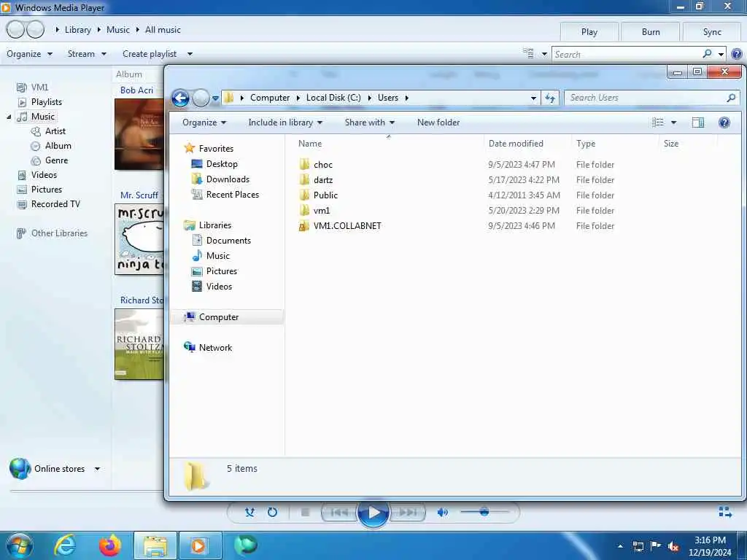Toggle the Explorer preview pane
The height and width of the screenshot is (560, 747).
pos(698,122)
